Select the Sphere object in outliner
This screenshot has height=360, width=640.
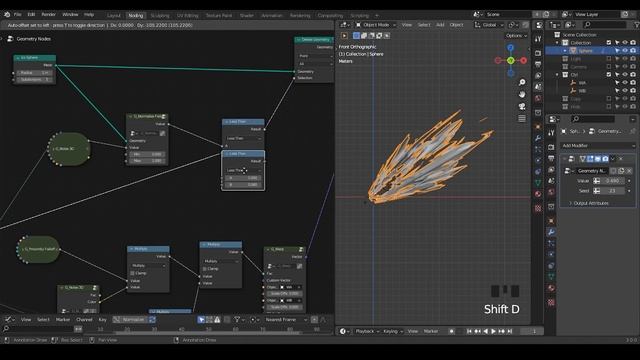coord(585,51)
